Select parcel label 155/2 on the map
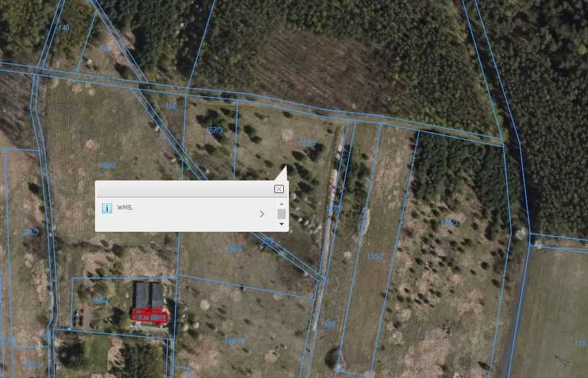588x378 pixels. 375,256
